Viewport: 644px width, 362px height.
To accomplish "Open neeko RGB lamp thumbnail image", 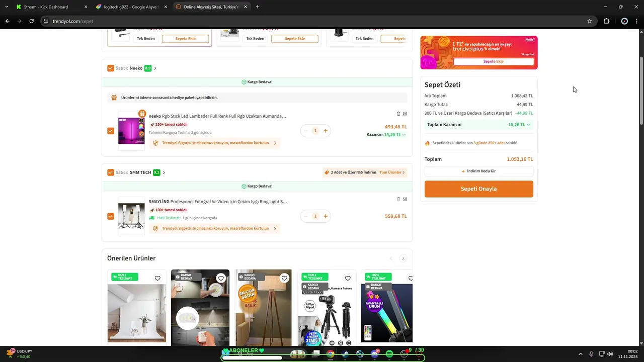I will point(131,131).
